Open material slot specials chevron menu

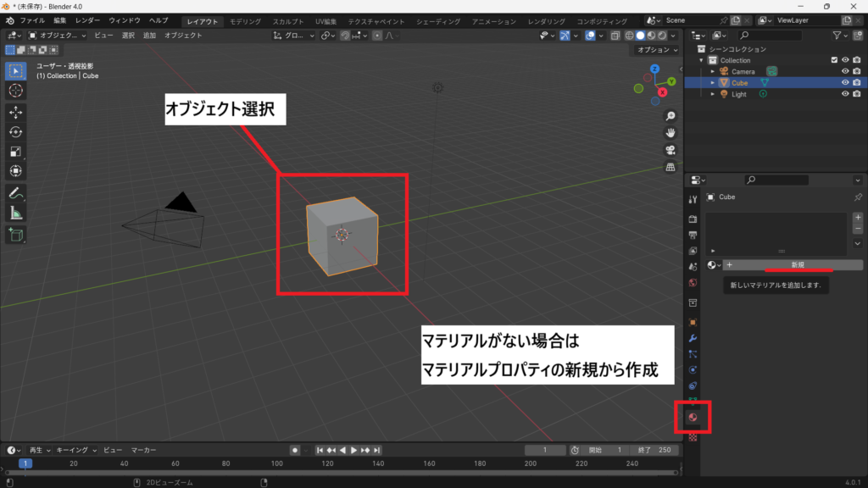(x=858, y=243)
